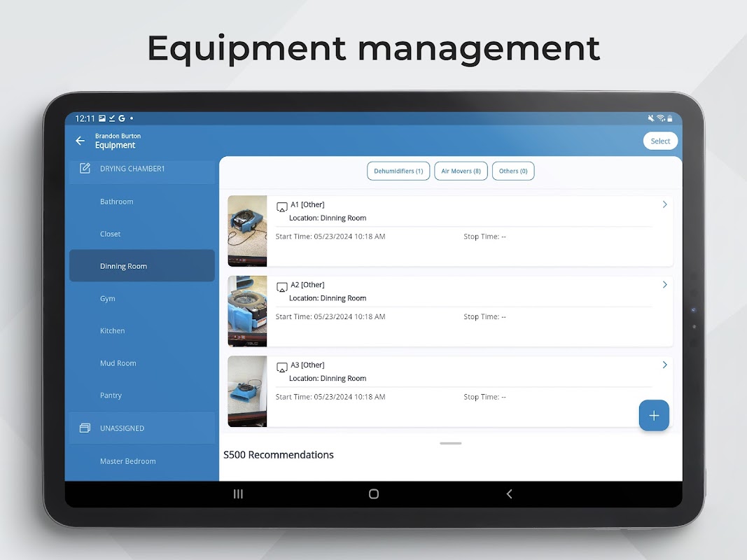Tap the equipment icon beside A1 [Other]
The image size is (747, 560).
282,206
